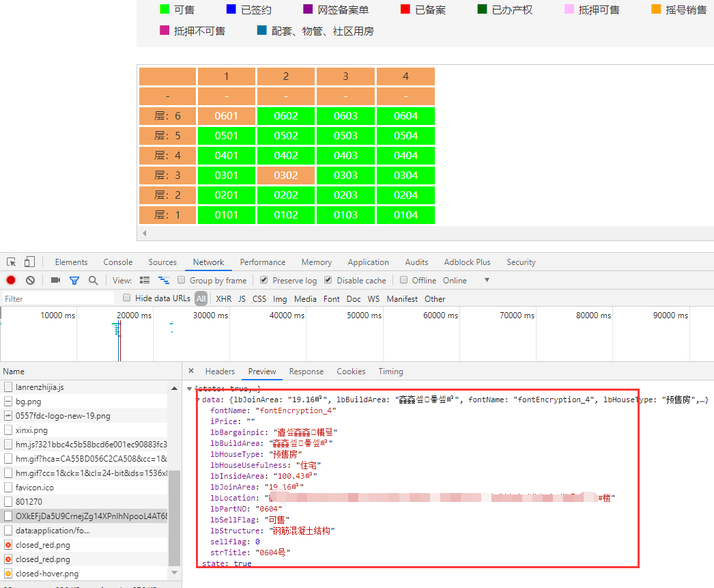
Task: Uncheck Preserve log checkbox
Action: 263,279
